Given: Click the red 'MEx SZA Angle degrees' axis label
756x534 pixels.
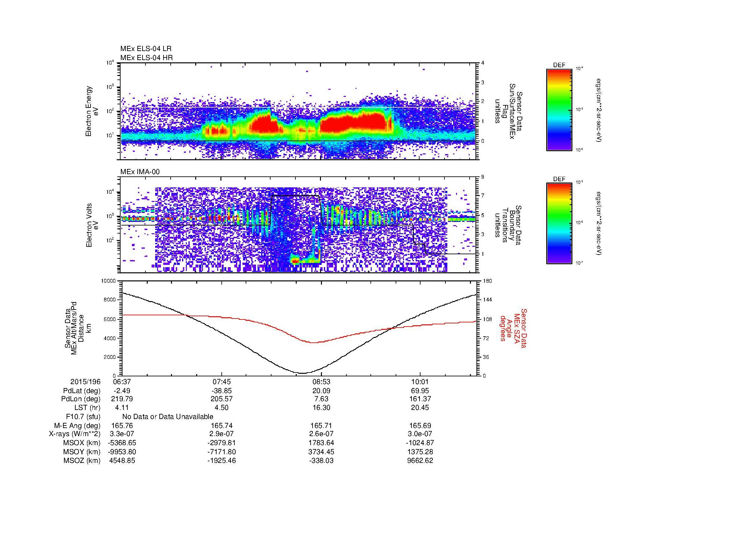Looking at the screenshot, I should pyautogui.click(x=513, y=328).
